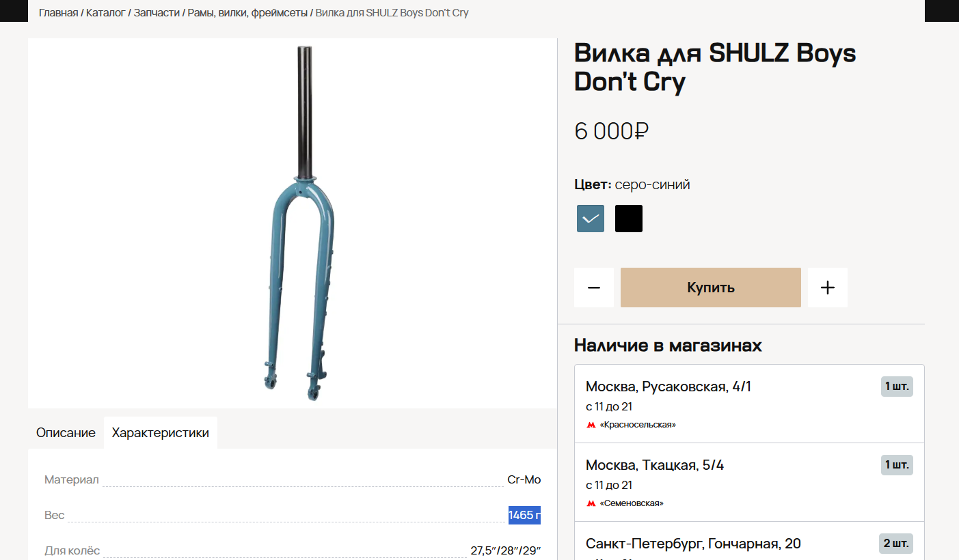Screen dimensions: 959x560
Task: Select the Москва, Русаковская, 4/1 store
Action: [x=749, y=404]
